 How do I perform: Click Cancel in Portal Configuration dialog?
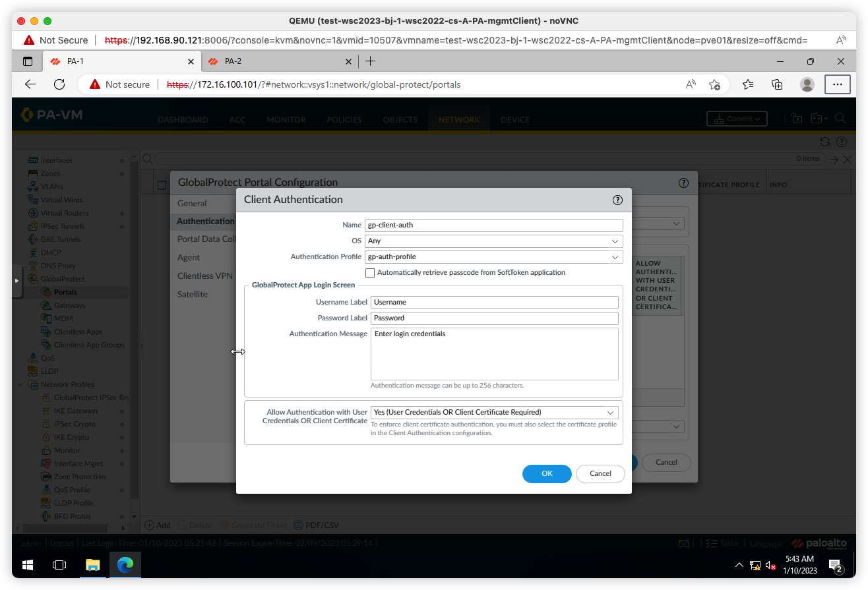coord(666,462)
